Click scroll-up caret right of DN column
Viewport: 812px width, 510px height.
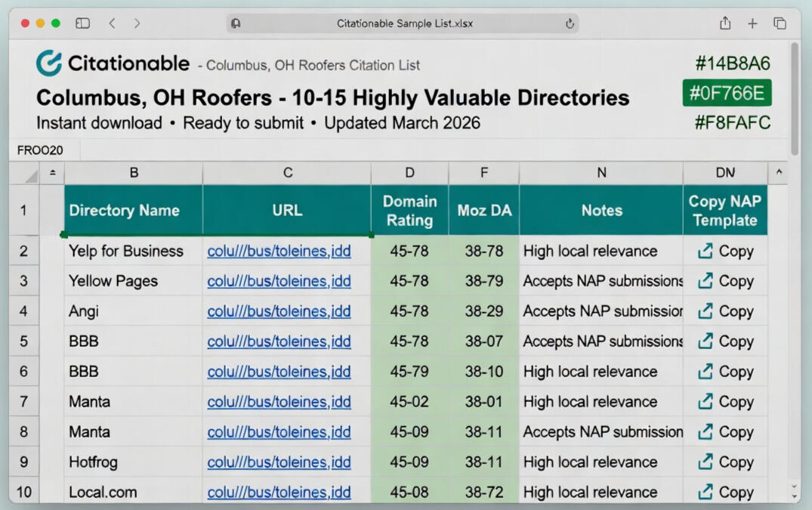(x=779, y=173)
